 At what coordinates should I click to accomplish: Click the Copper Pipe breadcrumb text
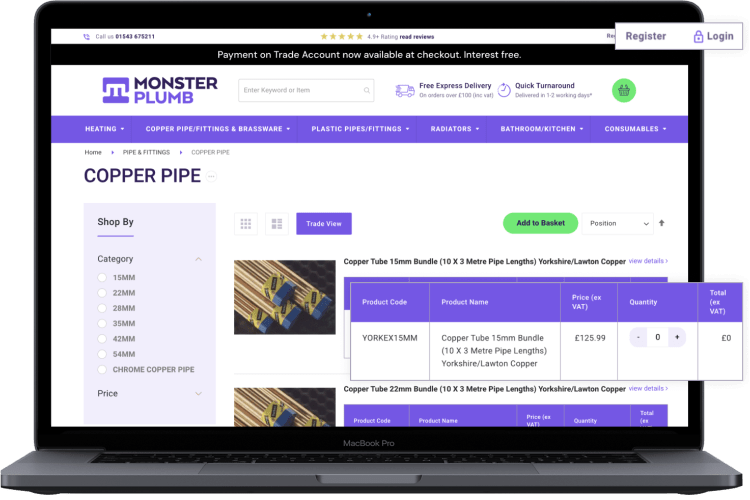(210, 152)
